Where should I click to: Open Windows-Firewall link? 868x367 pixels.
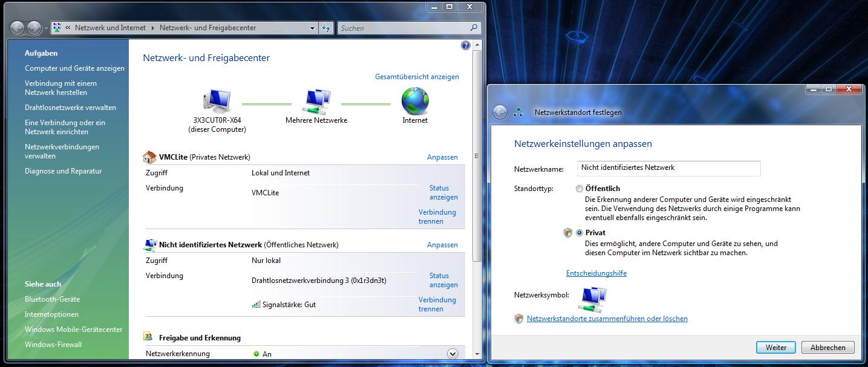53,345
